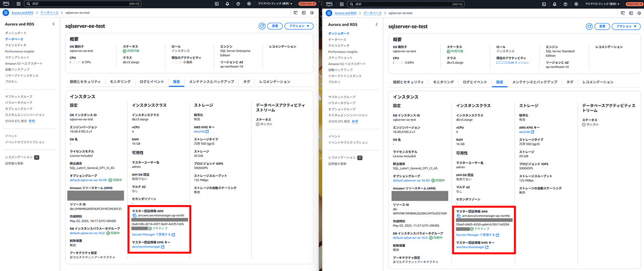Copy master credentials ARN in se-test window

pyautogui.click(x=458, y=215)
